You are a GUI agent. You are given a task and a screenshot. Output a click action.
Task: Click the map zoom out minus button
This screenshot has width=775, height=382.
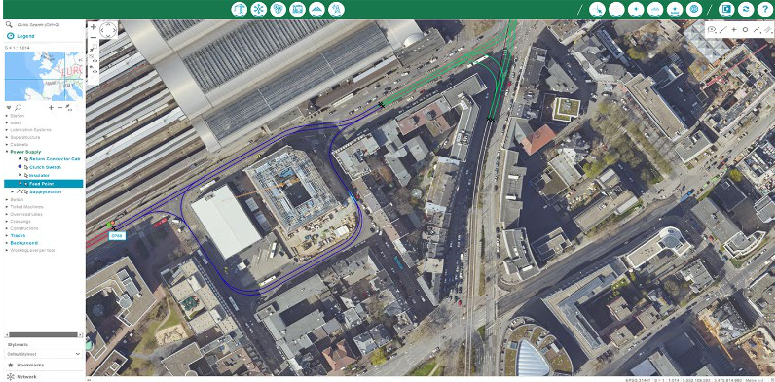coord(93,38)
